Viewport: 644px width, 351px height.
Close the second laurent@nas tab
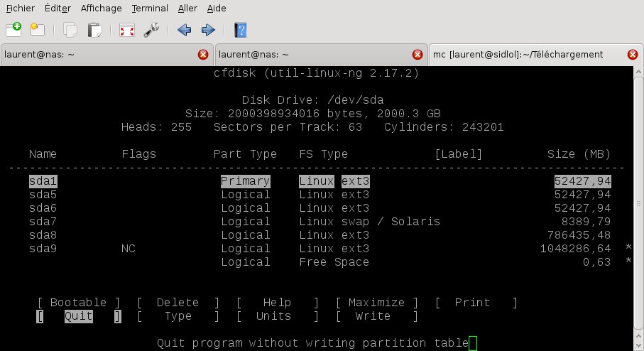[x=417, y=55]
